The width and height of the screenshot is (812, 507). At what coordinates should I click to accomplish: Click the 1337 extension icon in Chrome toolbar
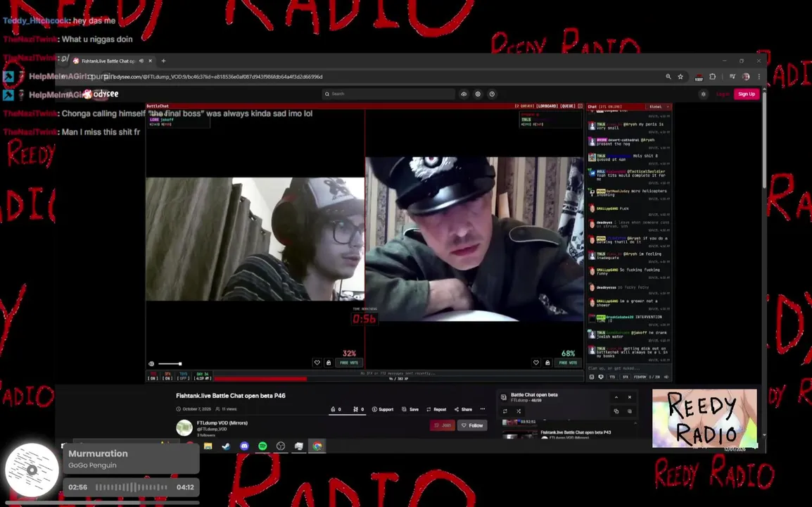699,77
